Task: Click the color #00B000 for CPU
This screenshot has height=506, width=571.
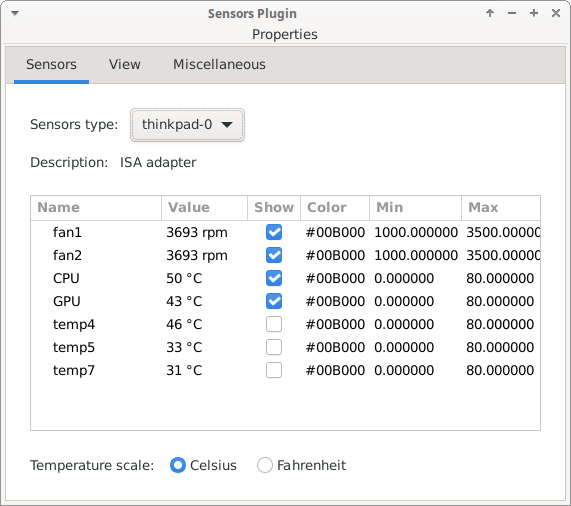Action: pyautogui.click(x=335, y=278)
